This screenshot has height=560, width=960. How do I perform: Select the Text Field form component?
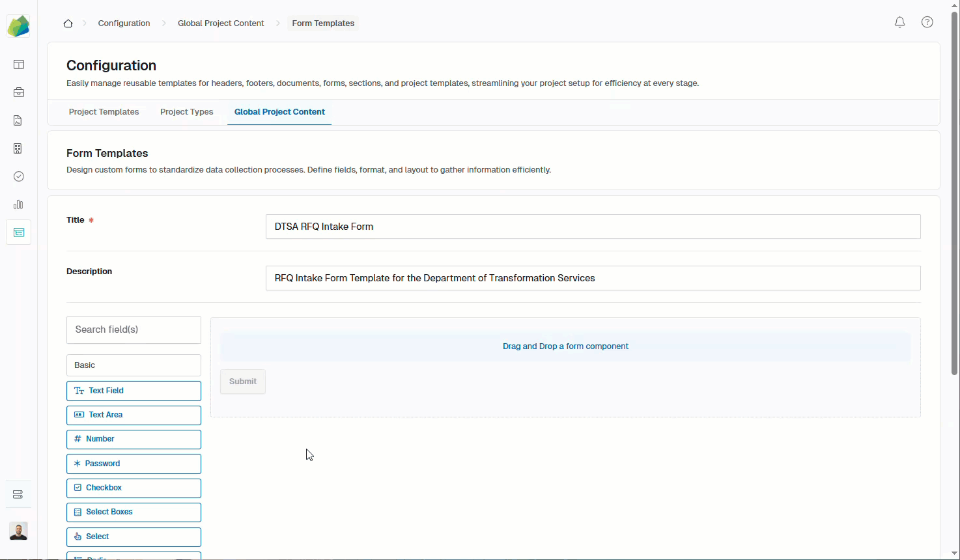pos(134,390)
